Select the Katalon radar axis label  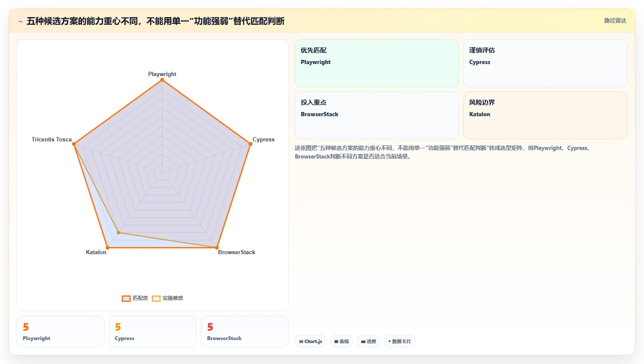coord(96,252)
